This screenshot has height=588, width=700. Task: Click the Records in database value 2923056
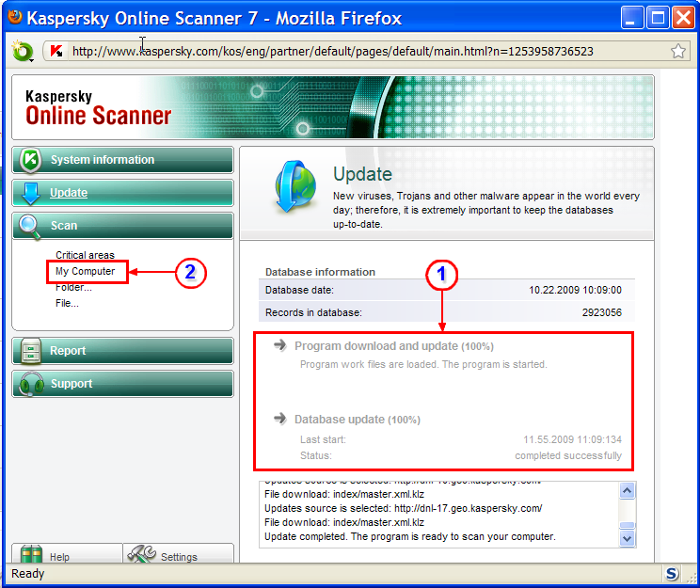click(x=602, y=312)
